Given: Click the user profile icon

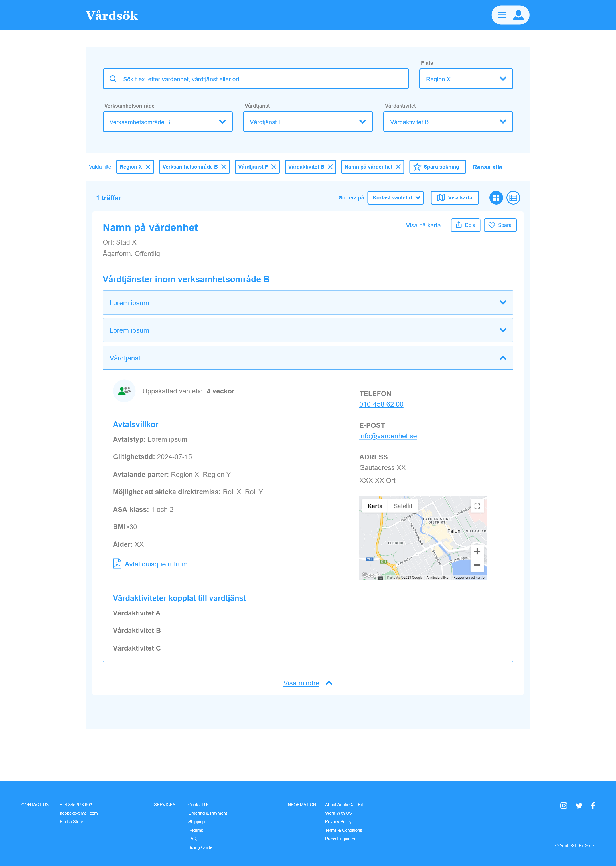Looking at the screenshot, I should [x=518, y=15].
